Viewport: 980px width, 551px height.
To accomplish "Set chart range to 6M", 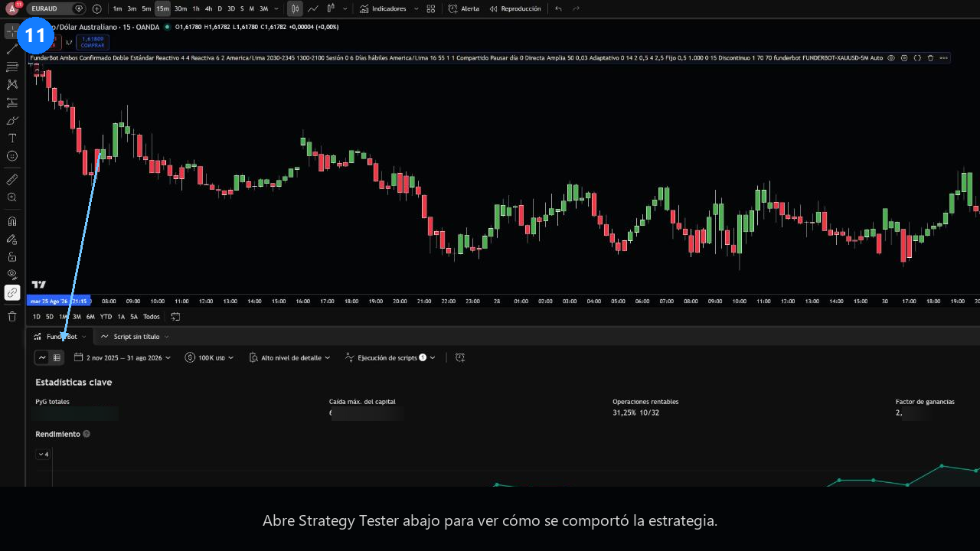I will pos(90,317).
